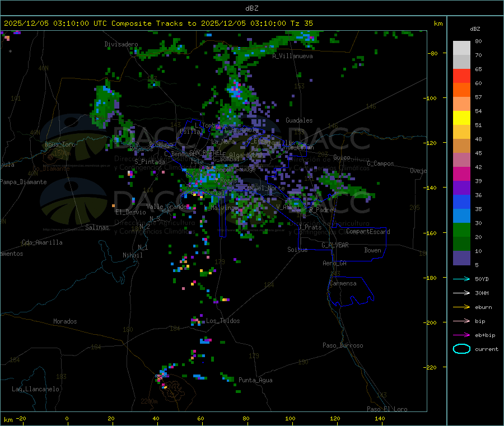Click the Bowen map label

(372, 250)
